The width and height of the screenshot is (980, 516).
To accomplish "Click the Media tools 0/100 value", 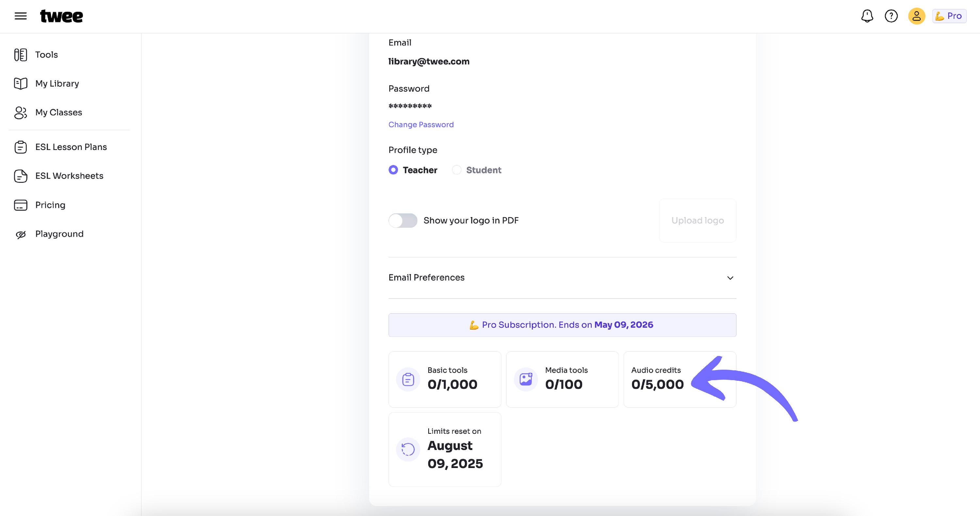I will point(564,384).
